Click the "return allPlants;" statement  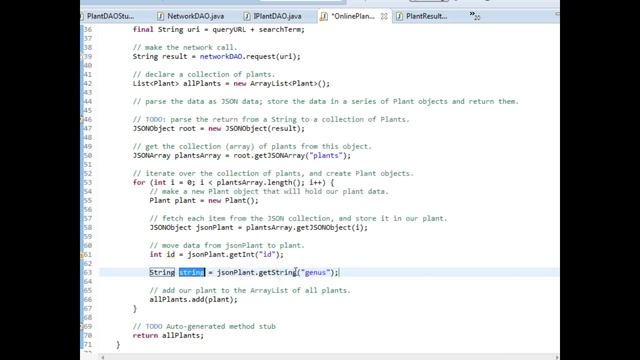[168, 336]
